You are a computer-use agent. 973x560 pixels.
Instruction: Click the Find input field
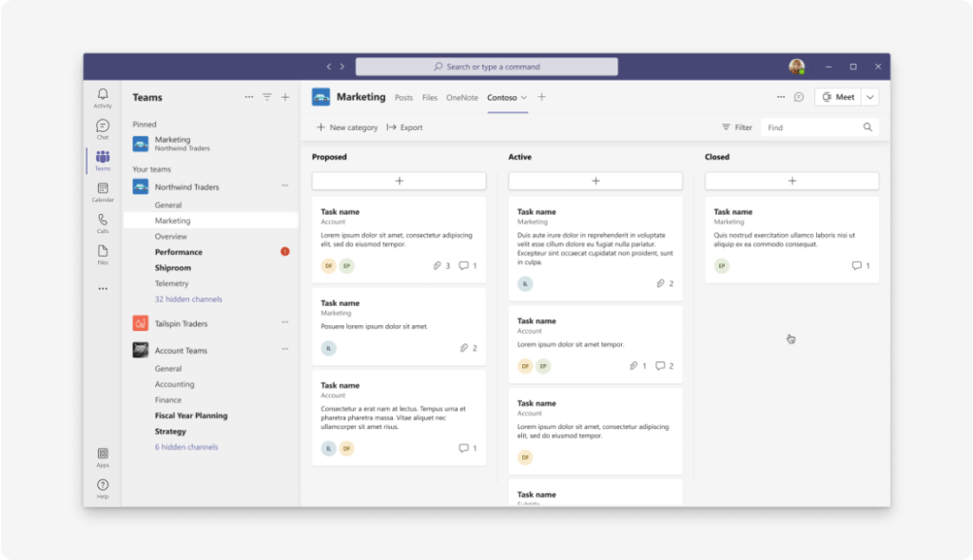(811, 127)
